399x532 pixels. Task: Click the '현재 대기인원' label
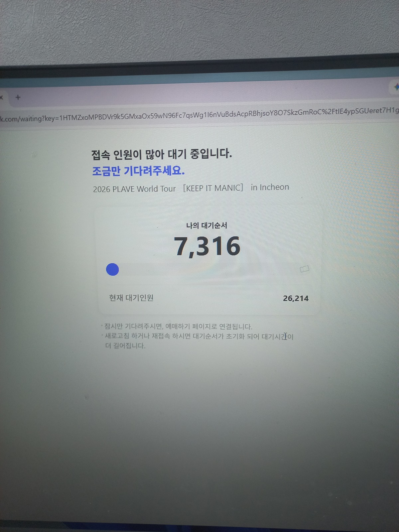[131, 298]
